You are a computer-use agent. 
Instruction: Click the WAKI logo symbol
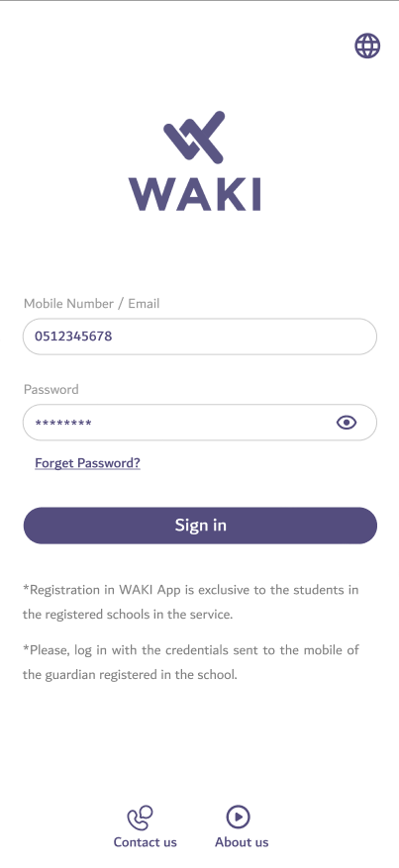194,137
